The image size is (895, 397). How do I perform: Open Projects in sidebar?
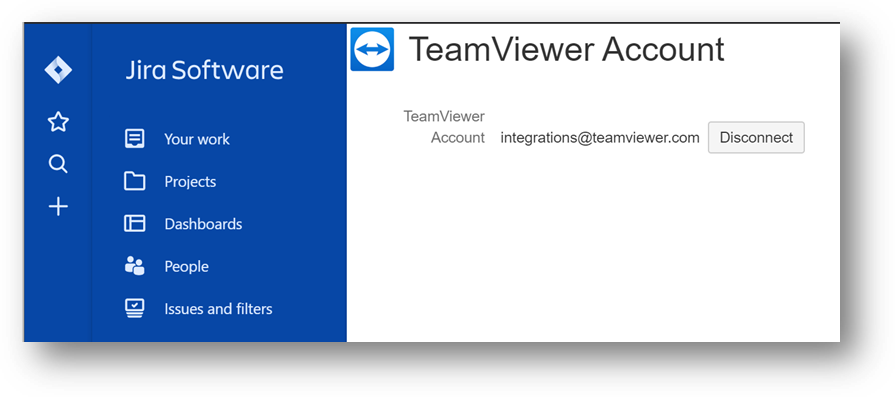click(190, 182)
